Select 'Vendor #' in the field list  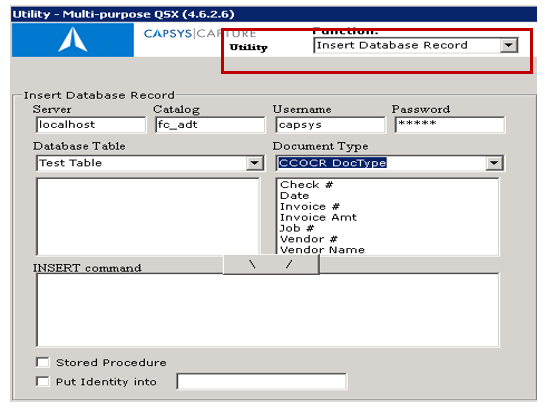pyautogui.click(x=309, y=239)
